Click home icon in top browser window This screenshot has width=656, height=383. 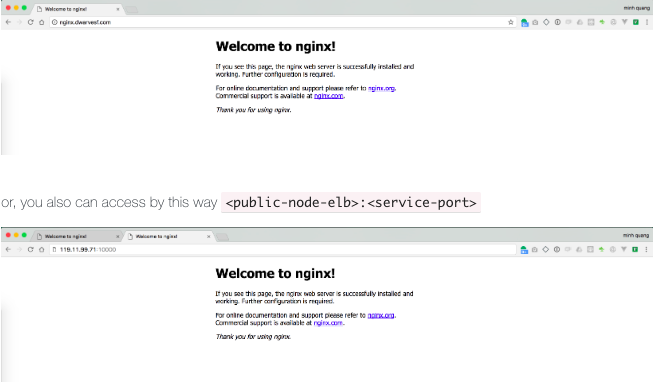point(41,22)
